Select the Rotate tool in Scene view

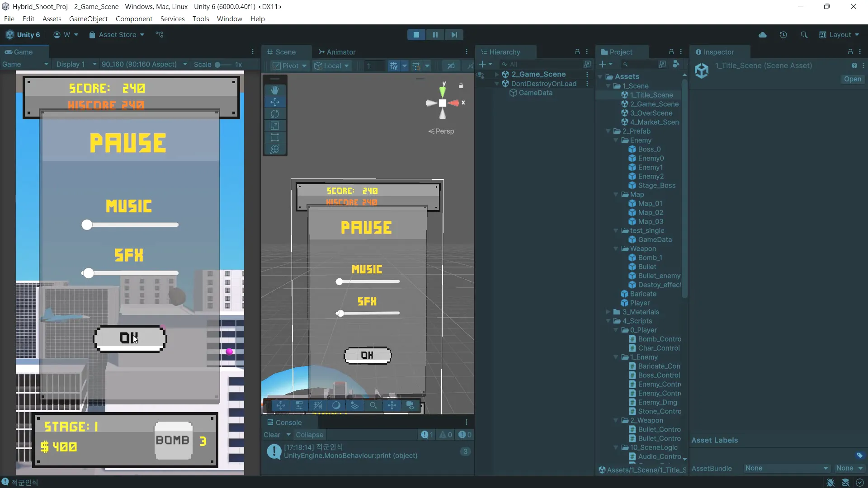coord(275,114)
